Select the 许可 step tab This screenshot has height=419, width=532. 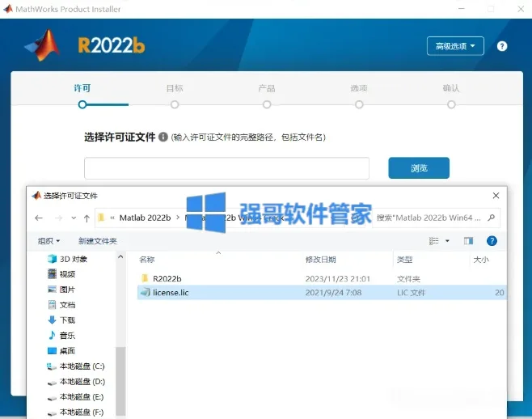[x=82, y=88]
